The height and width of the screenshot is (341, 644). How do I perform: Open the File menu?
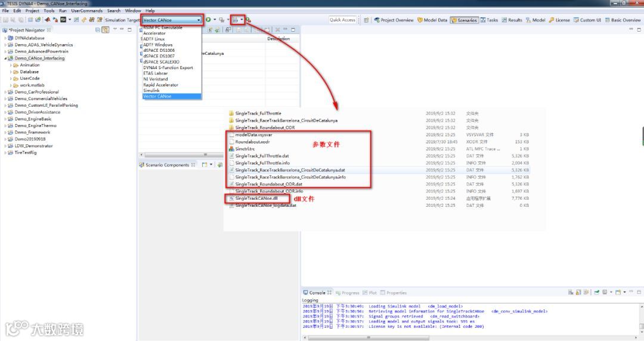pyautogui.click(x=5, y=11)
